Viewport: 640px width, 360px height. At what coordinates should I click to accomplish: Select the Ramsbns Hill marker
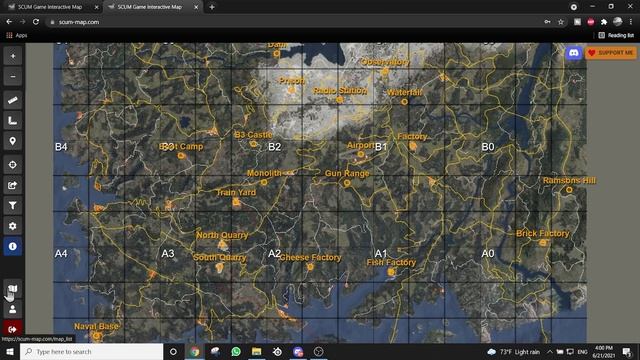coord(569,190)
